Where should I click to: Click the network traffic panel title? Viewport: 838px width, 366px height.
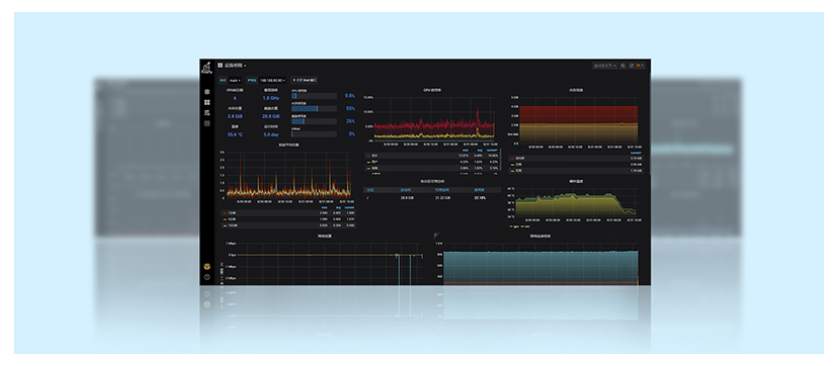point(325,236)
